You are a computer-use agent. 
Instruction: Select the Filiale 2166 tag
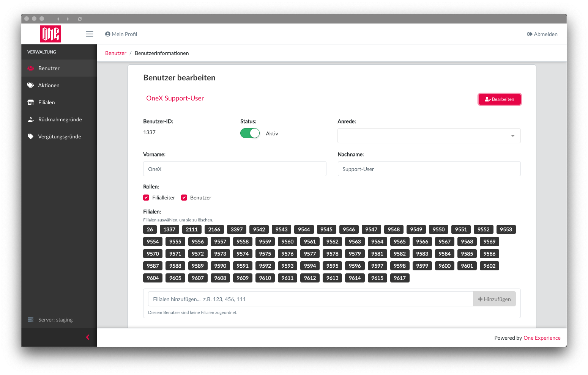[x=214, y=229]
